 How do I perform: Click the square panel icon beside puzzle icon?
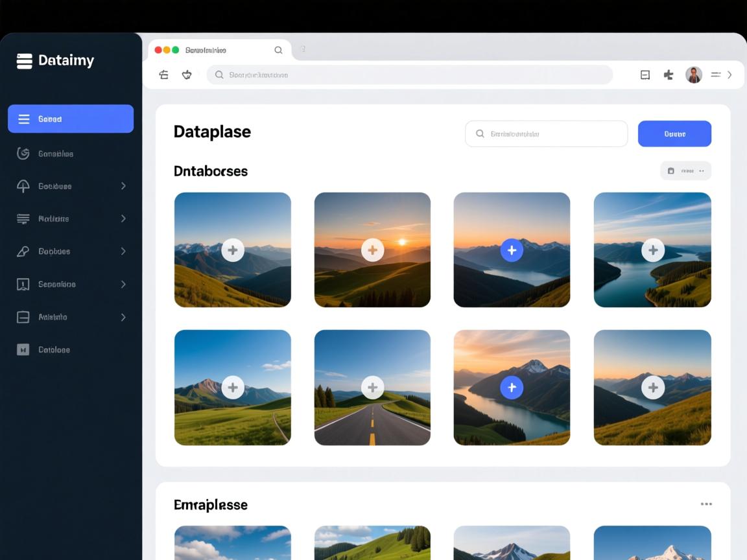pos(645,75)
